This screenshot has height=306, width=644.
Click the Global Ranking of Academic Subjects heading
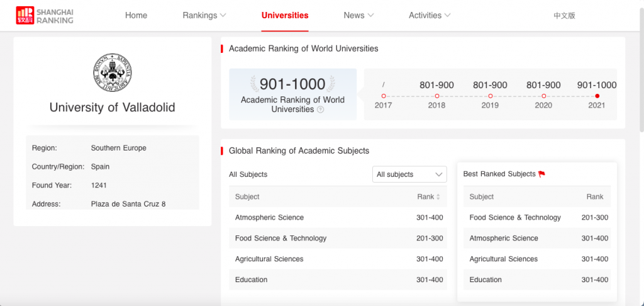point(299,151)
